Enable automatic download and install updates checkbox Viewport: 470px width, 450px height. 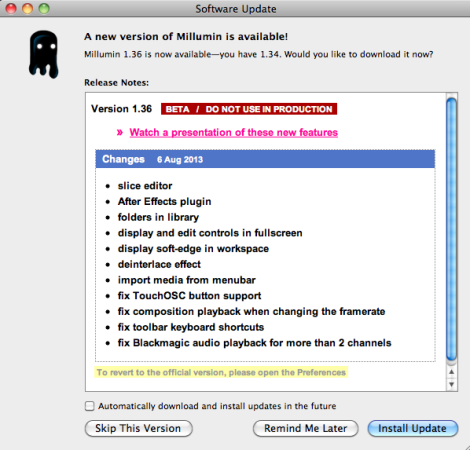[89, 406]
